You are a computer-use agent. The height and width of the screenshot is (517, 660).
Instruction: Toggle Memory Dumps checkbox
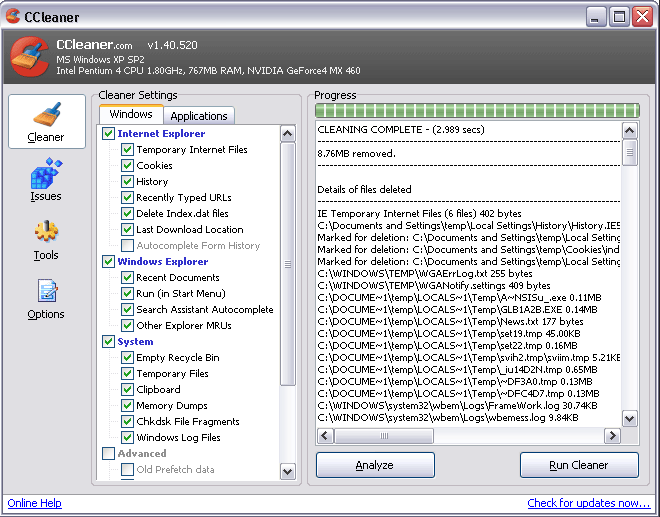click(x=128, y=405)
